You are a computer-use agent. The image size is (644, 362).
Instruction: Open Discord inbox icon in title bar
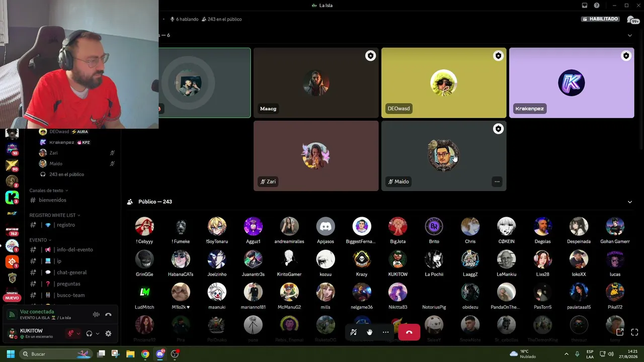pos(585,6)
